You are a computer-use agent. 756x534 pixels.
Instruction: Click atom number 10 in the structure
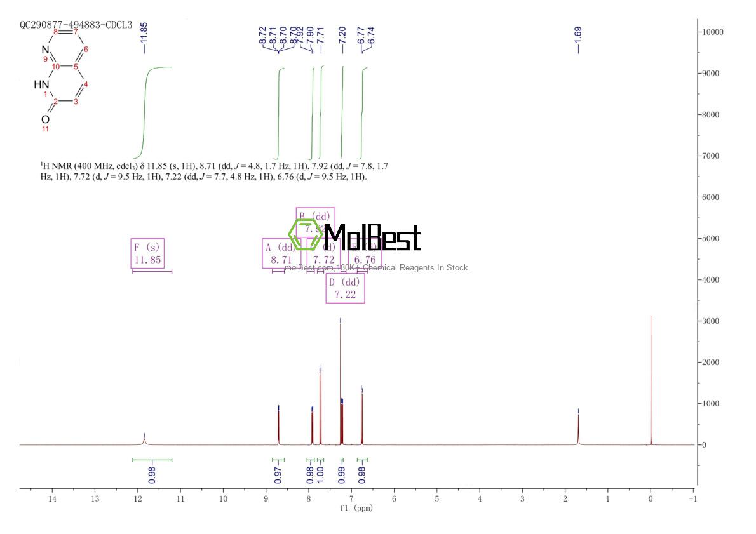pyautogui.click(x=55, y=67)
